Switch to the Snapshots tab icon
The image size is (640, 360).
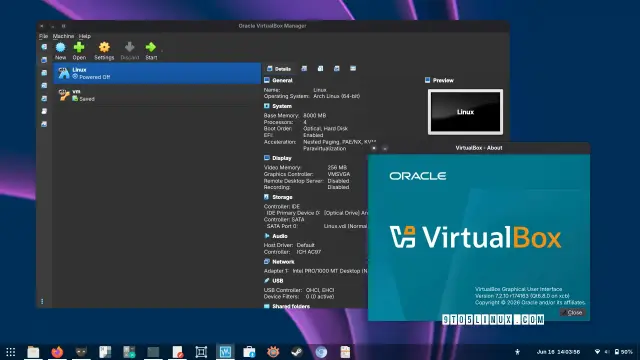[x=304, y=69]
